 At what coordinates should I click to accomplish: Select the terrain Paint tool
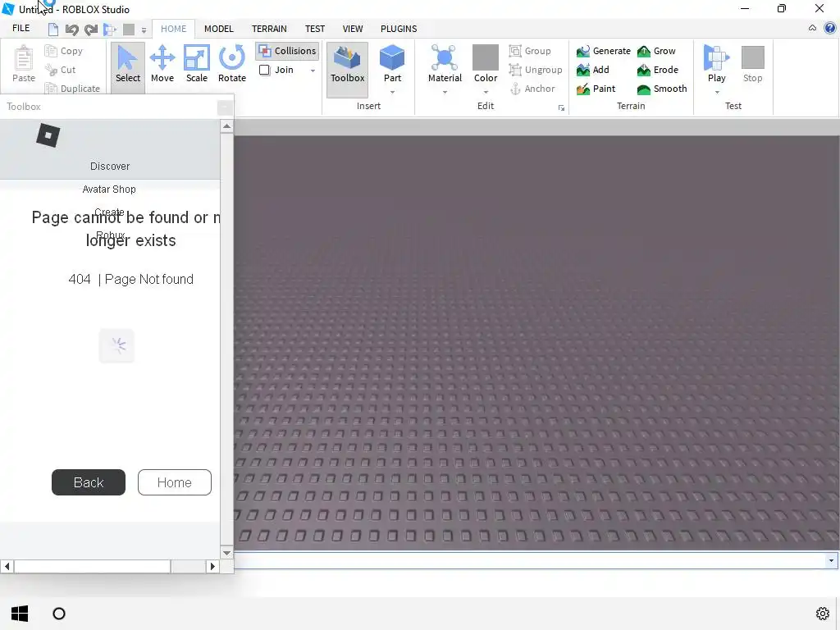[596, 89]
